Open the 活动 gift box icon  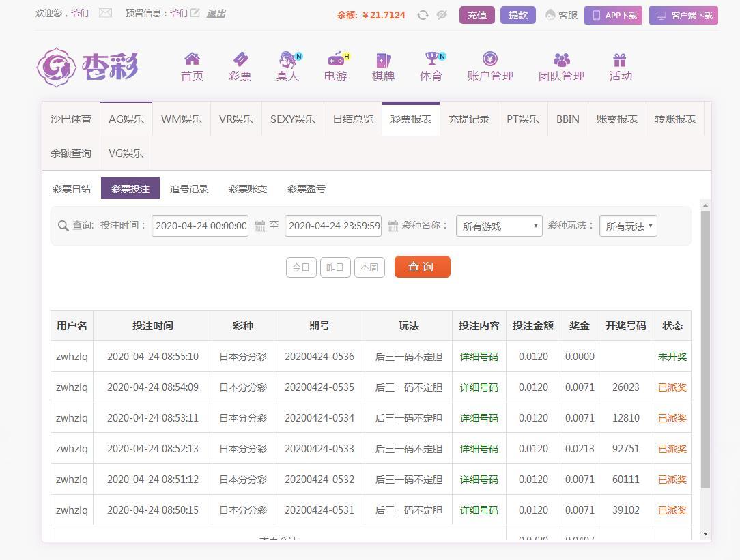coord(620,59)
